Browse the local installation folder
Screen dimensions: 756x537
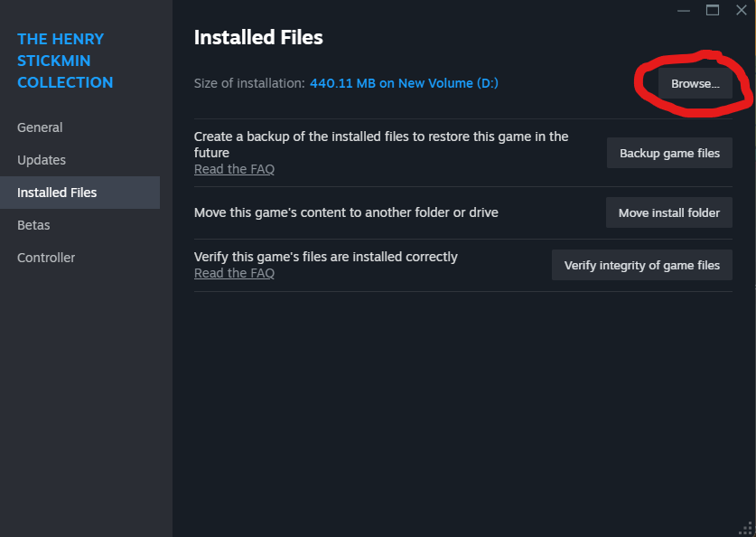tap(695, 83)
